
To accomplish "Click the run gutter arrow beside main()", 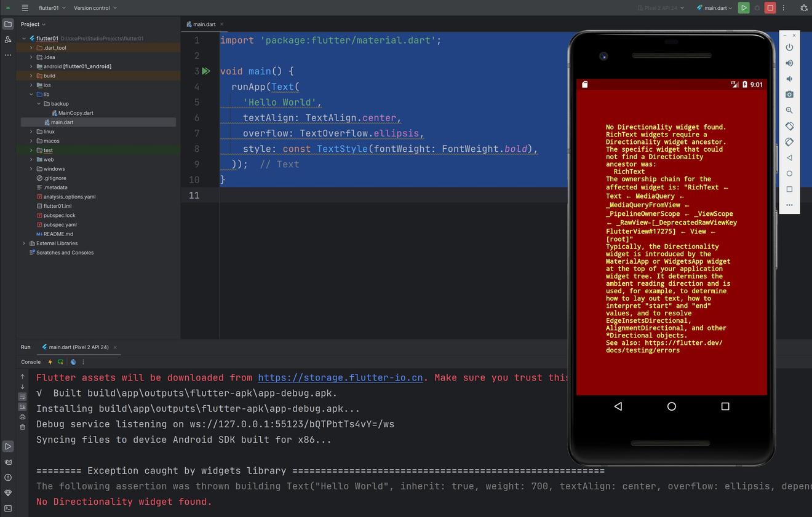I will point(206,71).
